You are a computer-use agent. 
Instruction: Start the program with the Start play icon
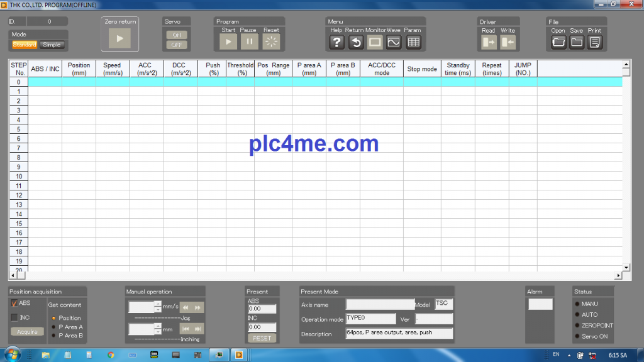(228, 42)
